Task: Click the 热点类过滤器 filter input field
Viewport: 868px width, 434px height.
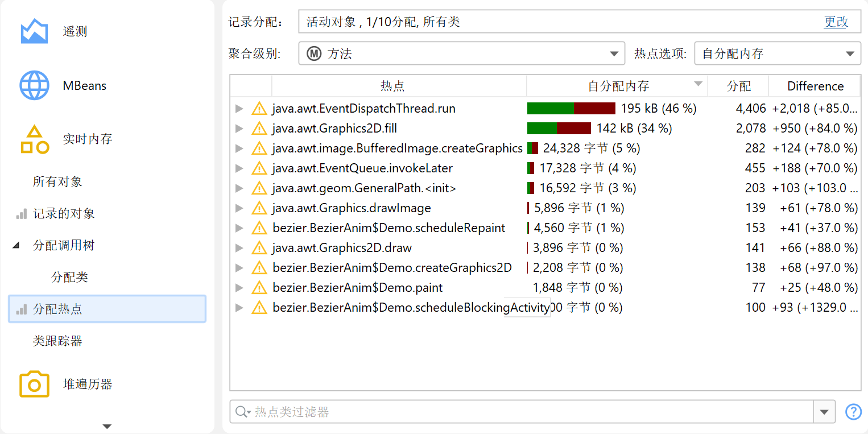Action: pos(529,412)
